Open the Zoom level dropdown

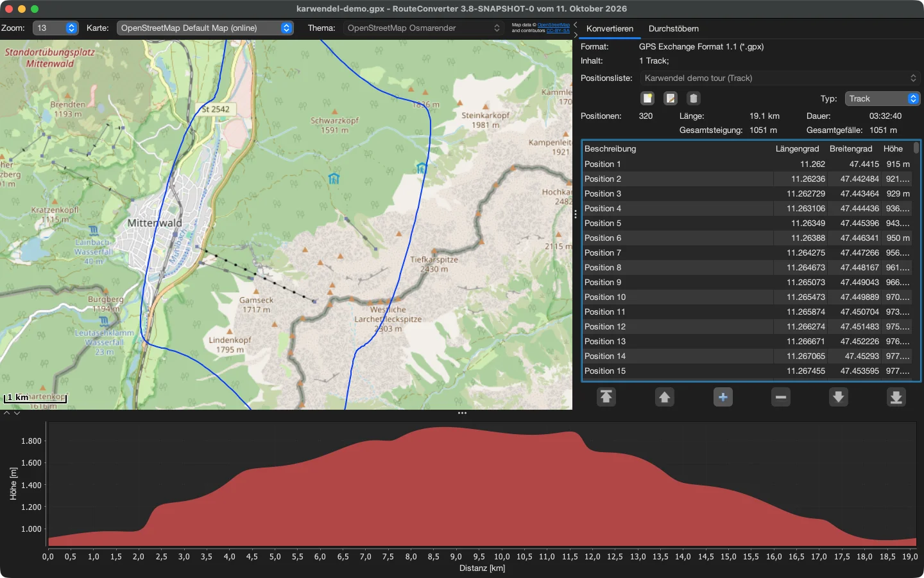[56, 28]
